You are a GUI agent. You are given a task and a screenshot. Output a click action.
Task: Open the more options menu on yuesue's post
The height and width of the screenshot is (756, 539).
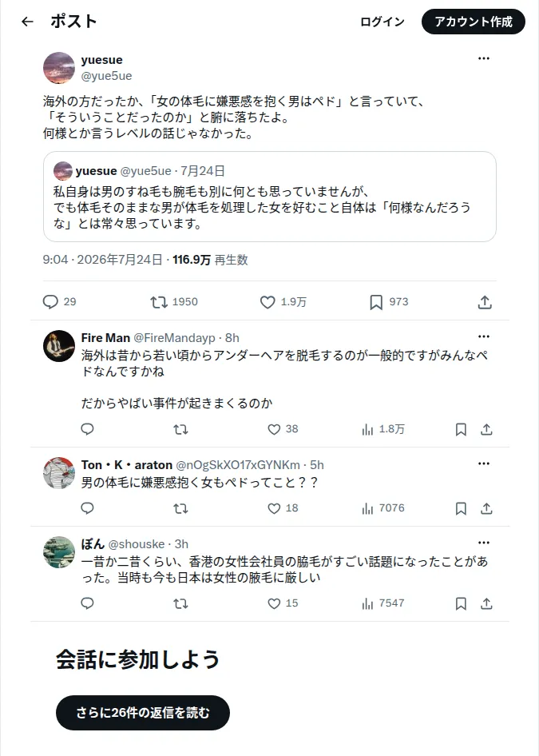(484, 58)
